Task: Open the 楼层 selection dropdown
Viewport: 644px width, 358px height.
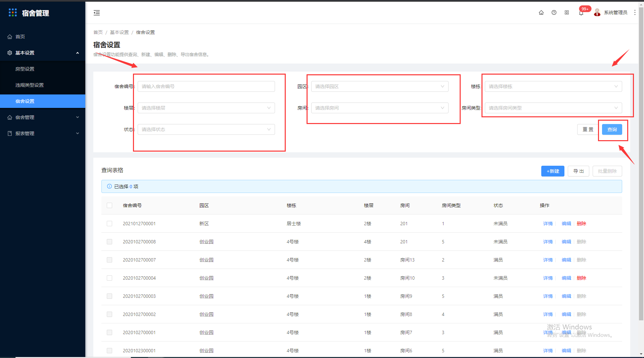Action: coord(206,108)
